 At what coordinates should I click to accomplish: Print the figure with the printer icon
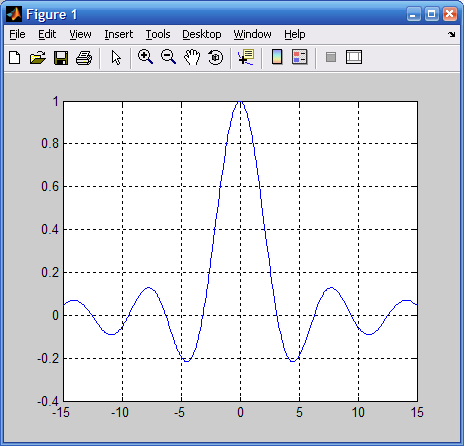click(x=84, y=58)
